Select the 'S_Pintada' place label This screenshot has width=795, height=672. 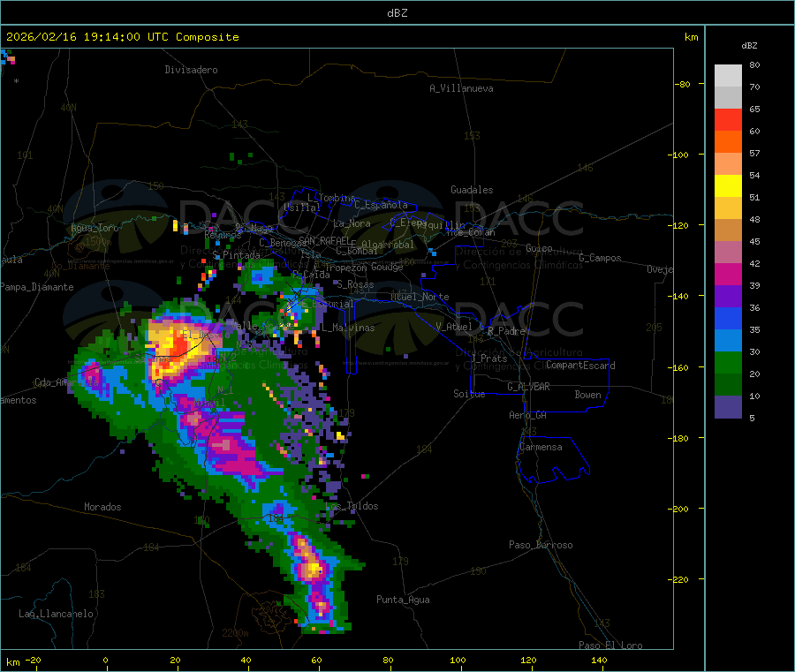point(236,255)
